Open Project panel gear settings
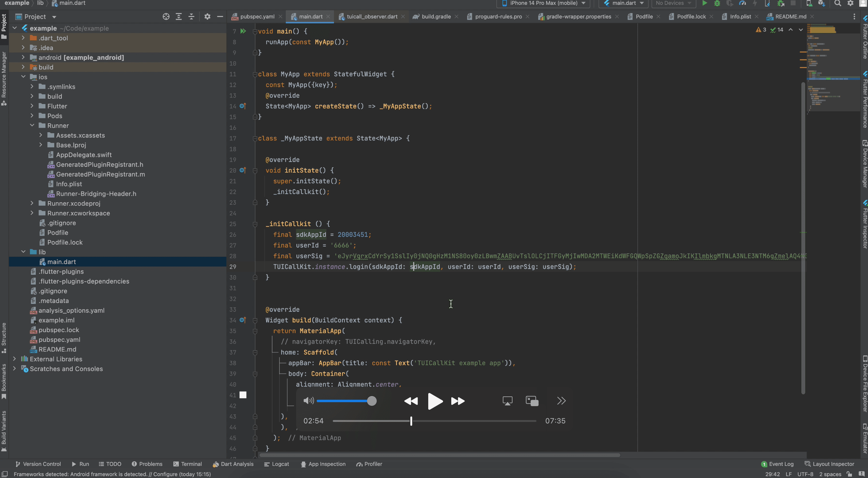This screenshot has height=478, width=868. click(207, 16)
